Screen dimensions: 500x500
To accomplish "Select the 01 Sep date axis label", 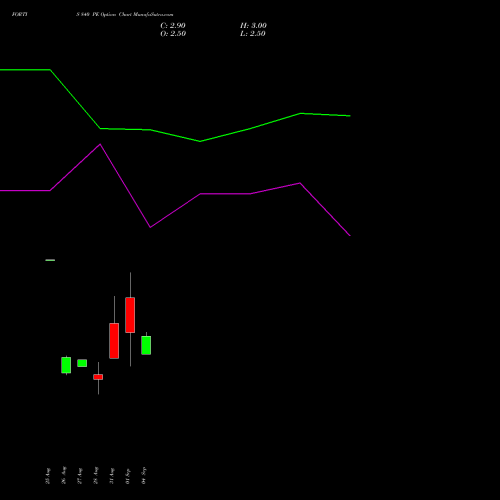I will click(128, 476).
